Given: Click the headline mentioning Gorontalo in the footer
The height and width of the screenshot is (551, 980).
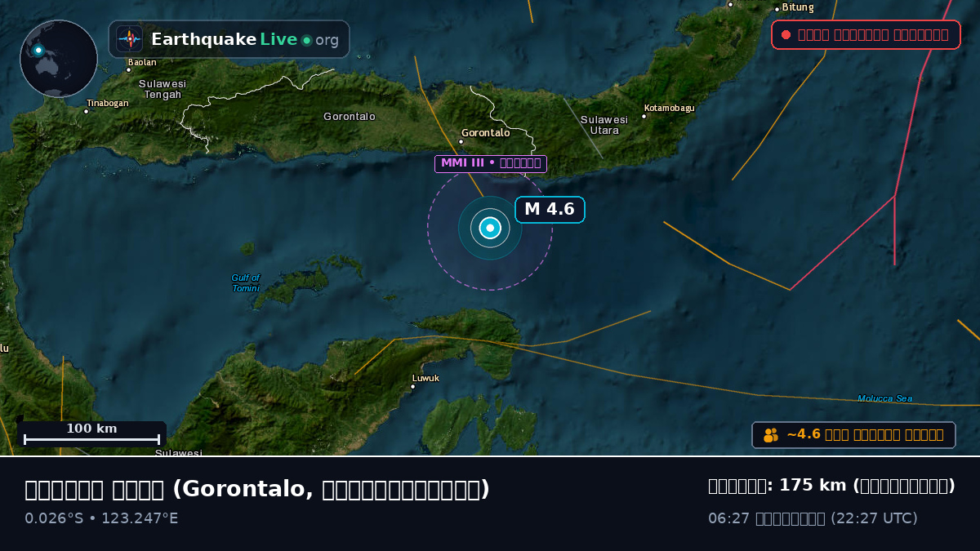Looking at the screenshot, I should click(257, 489).
